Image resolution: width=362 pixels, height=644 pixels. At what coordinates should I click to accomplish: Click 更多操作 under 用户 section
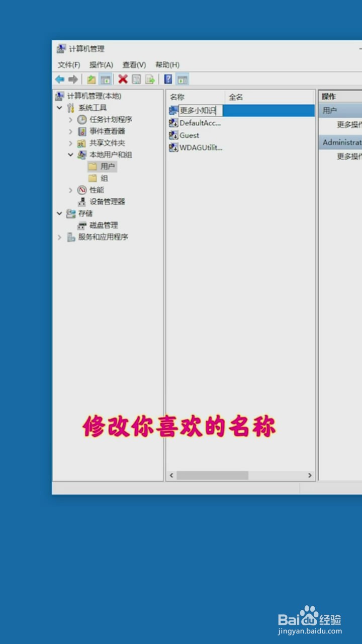[x=349, y=124]
